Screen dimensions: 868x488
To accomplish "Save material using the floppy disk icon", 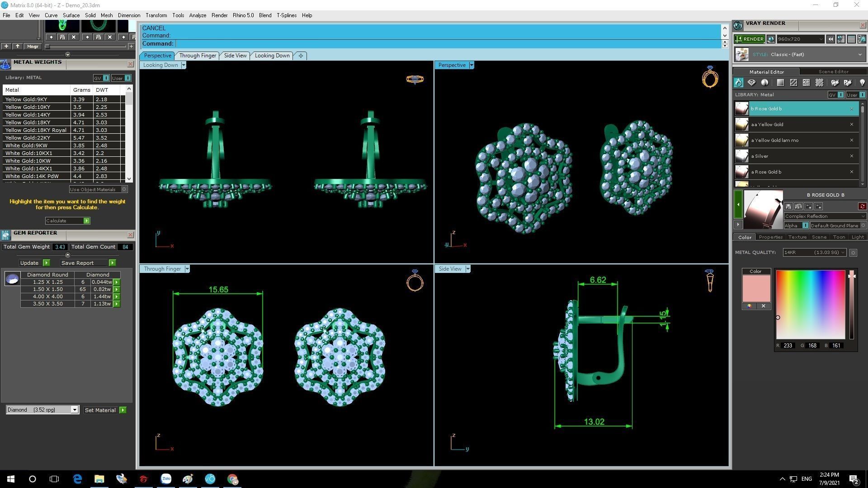I will click(x=788, y=206).
